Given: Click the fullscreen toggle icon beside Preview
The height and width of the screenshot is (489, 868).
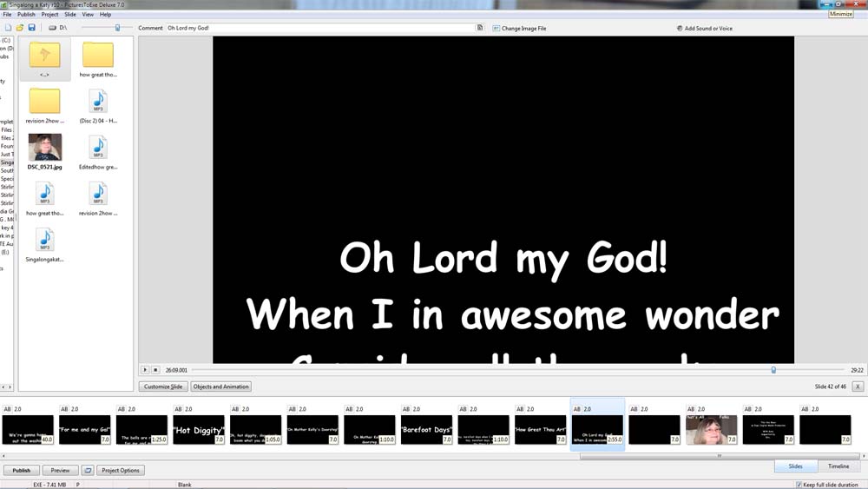Looking at the screenshot, I should point(88,470).
